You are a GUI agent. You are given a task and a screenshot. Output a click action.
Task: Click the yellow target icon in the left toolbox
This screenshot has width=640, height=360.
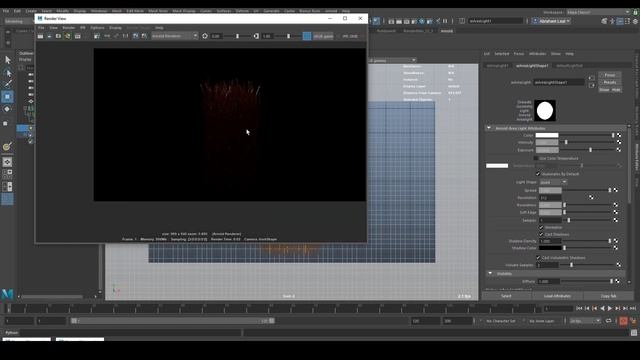7,147
